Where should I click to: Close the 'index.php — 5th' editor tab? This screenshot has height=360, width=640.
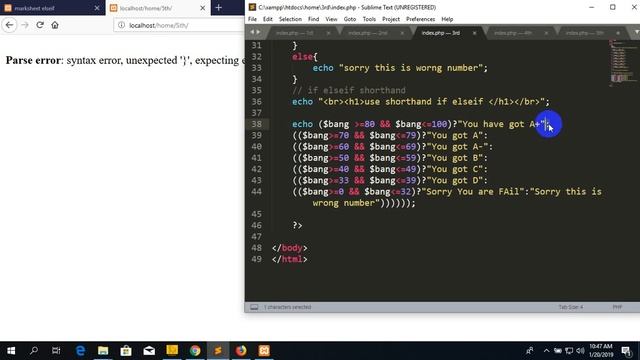pos(618,33)
